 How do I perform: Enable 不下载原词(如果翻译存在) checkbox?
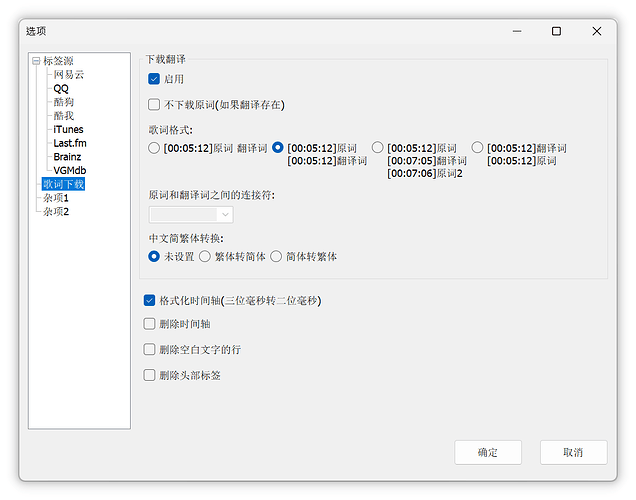154,105
